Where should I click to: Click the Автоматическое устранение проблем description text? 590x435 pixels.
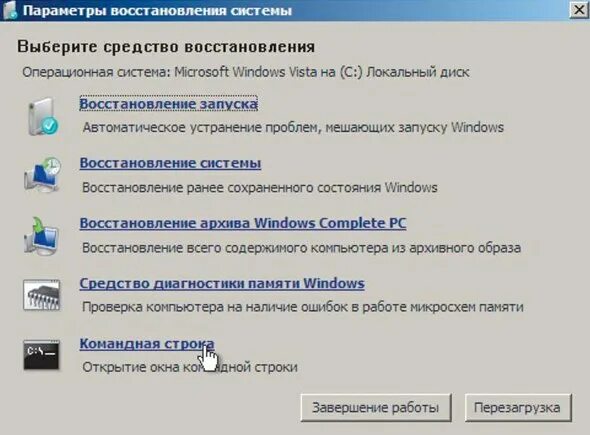(293, 128)
